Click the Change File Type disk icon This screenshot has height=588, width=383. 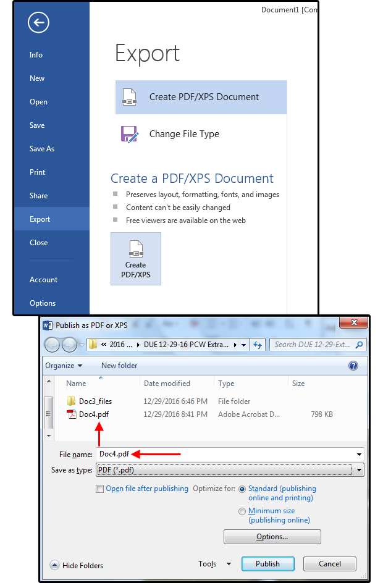(130, 134)
